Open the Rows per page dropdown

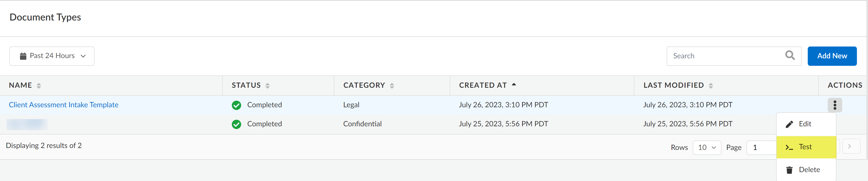(x=707, y=148)
